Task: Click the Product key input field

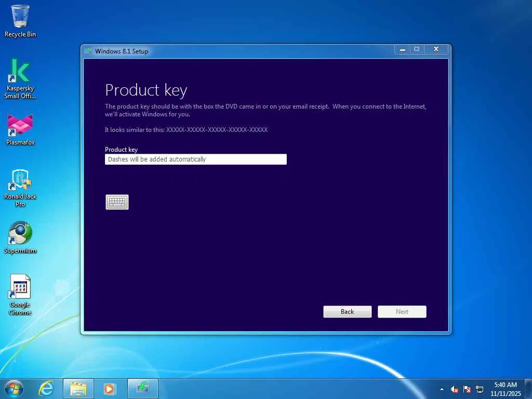Action: (196, 159)
